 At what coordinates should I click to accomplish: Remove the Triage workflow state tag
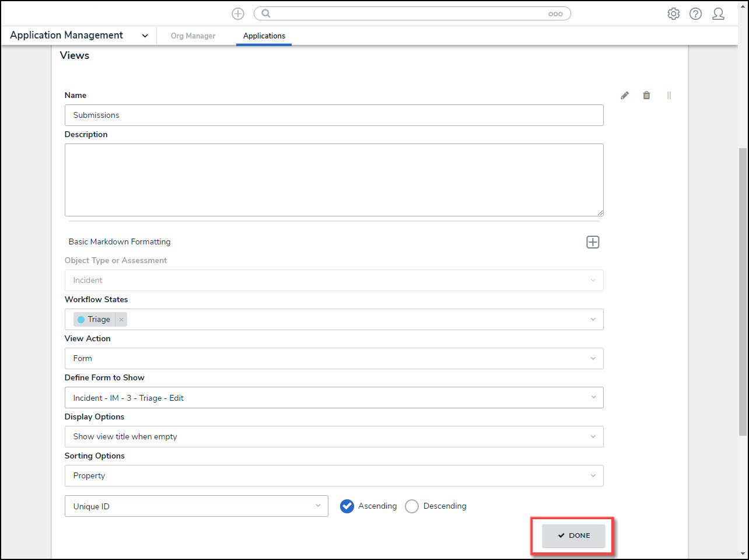click(121, 320)
